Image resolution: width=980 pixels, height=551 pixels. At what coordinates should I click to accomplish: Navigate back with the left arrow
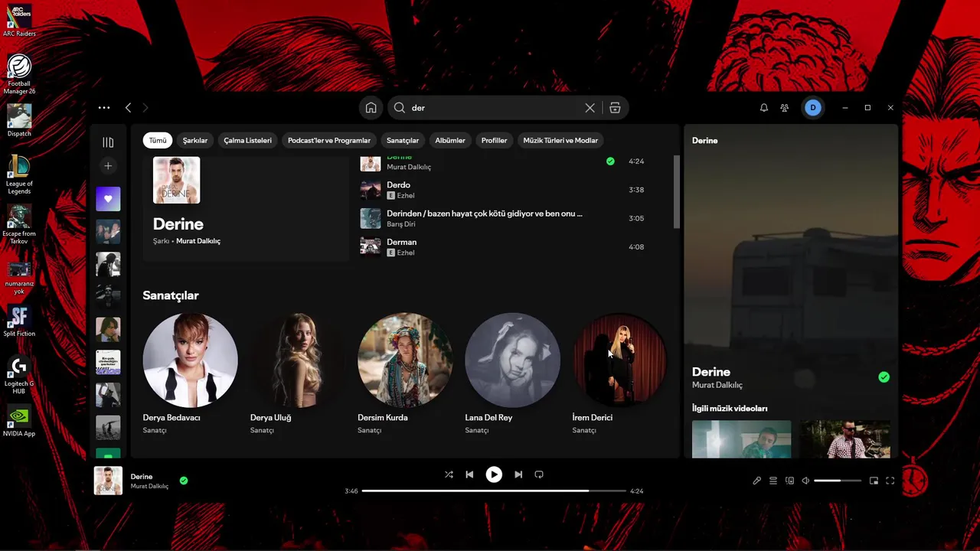tap(129, 108)
